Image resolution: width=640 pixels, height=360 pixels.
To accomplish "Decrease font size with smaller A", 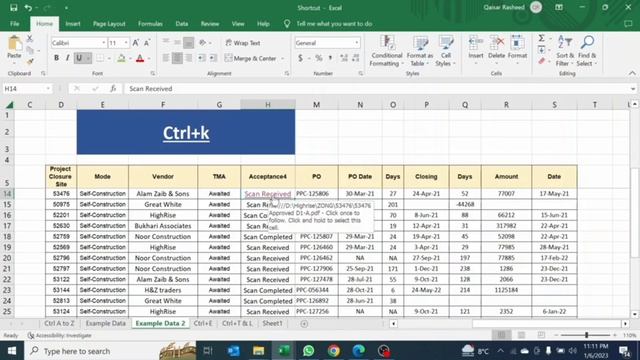I will pyautogui.click(x=147, y=43).
